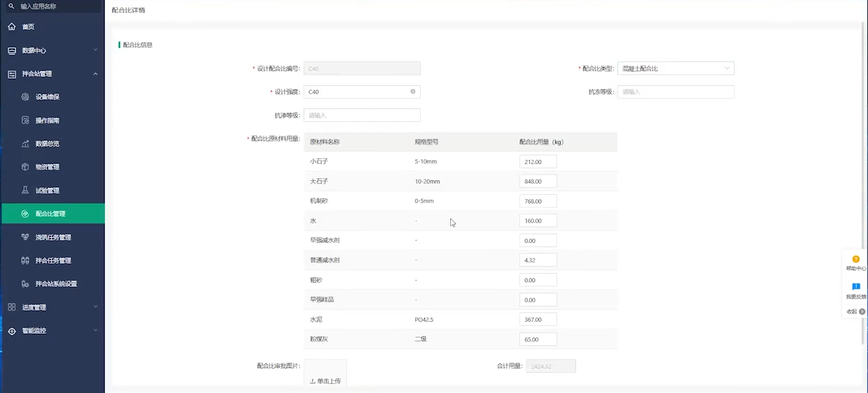This screenshot has height=393, width=868.
Task: Click the 原材料名称 column header
Action: pos(325,142)
